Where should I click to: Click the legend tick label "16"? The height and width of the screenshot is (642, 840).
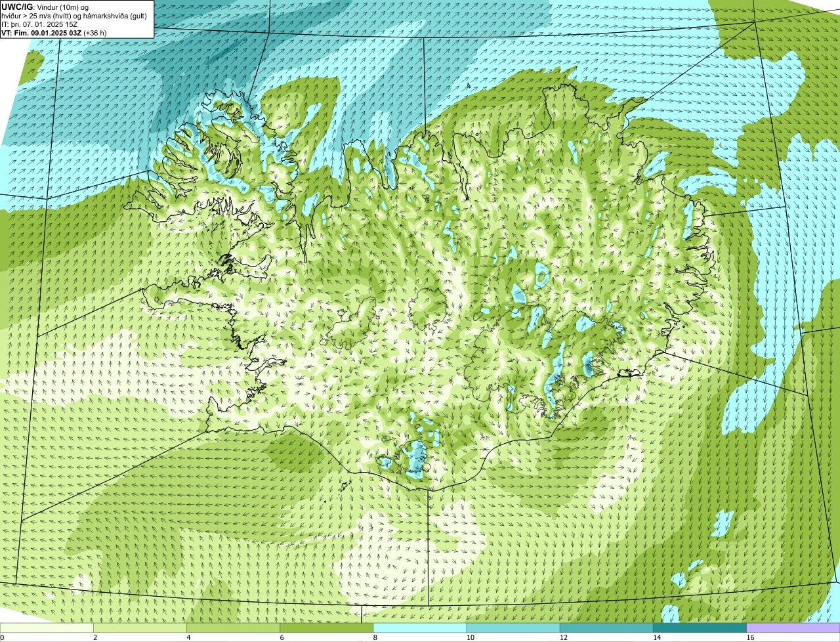pos(749,637)
